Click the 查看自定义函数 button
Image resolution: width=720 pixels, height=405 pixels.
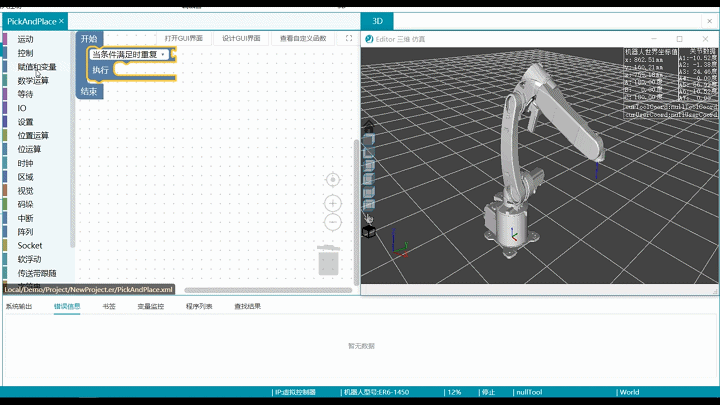pos(303,38)
